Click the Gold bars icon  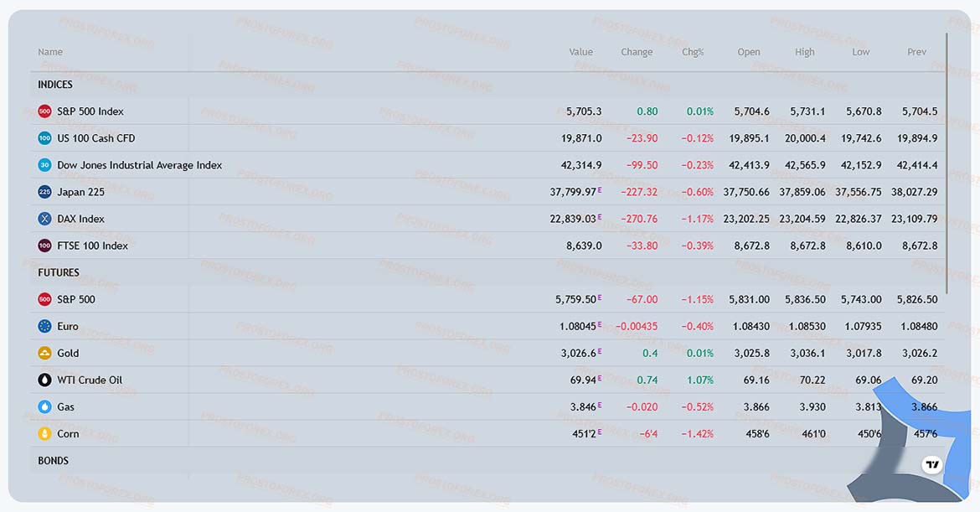click(44, 354)
